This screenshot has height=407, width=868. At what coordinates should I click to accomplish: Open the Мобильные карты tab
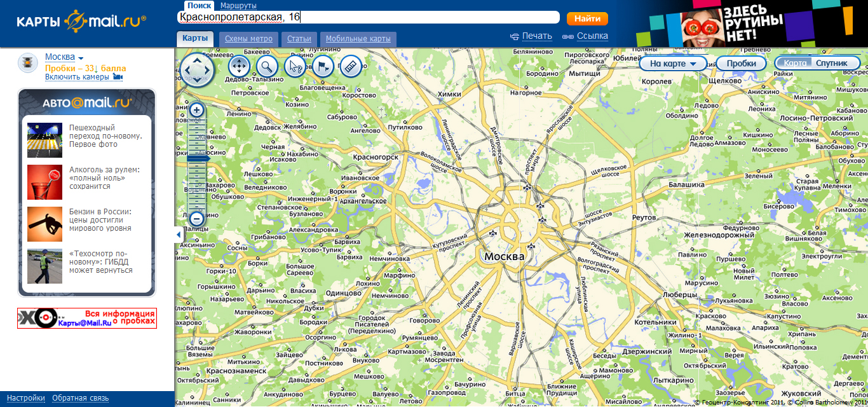358,39
